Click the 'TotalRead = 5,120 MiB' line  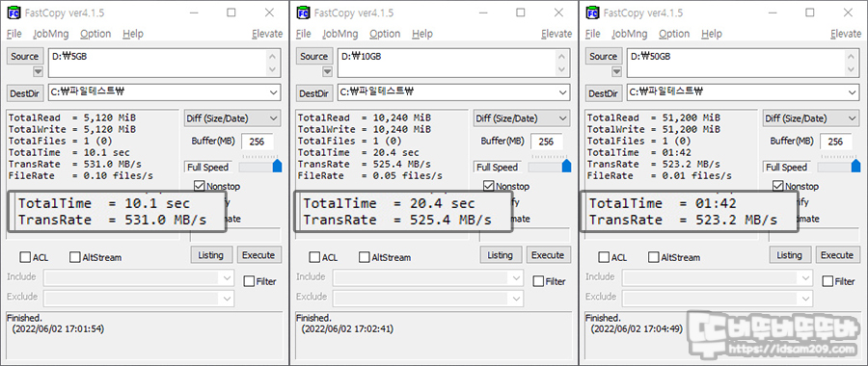[x=72, y=118]
